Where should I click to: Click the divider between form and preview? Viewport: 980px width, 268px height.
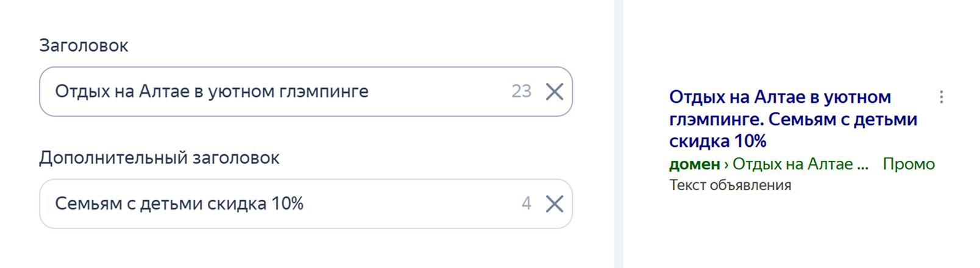click(x=619, y=134)
